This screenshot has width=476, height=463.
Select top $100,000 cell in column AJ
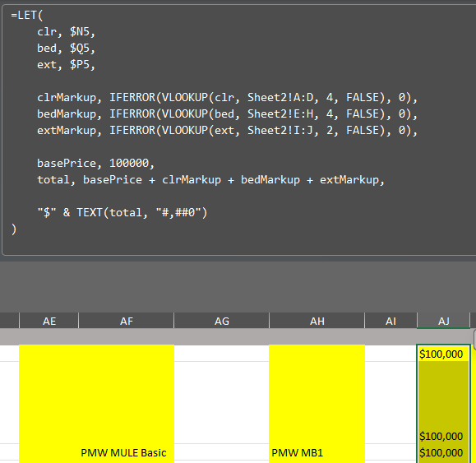pos(443,354)
